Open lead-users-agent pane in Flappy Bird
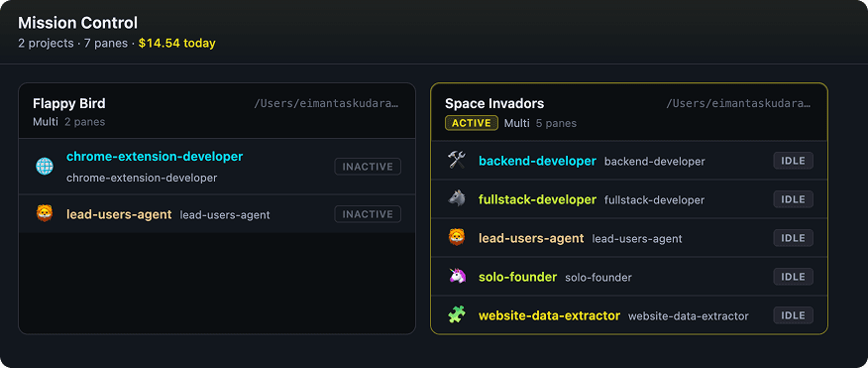 pyautogui.click(x=119, y=214)
